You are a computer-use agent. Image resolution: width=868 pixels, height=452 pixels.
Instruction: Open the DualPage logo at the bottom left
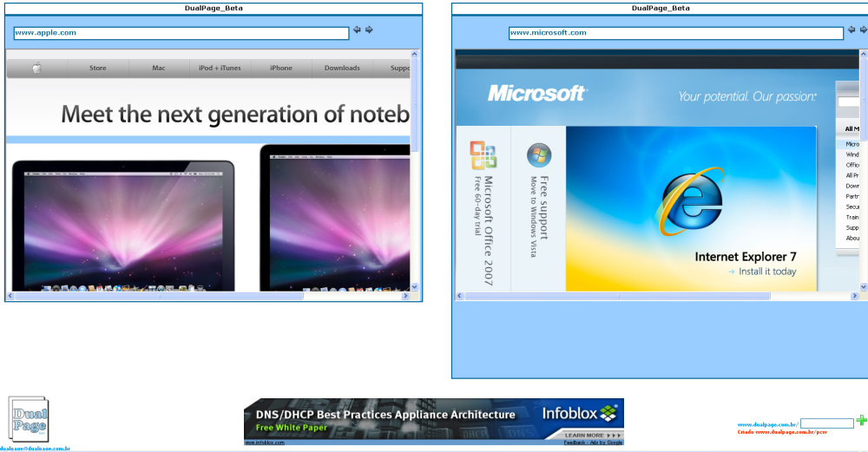pos(29,419)
